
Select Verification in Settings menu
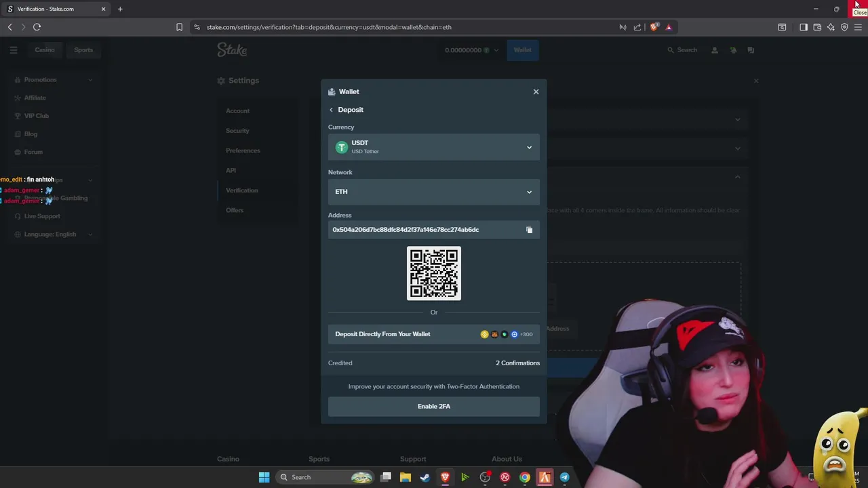coord(242,190)
